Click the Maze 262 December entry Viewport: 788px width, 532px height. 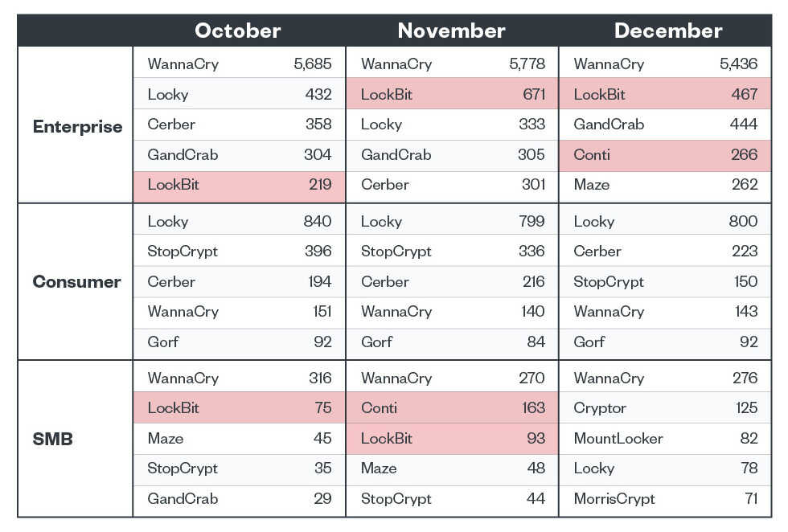(665, 185)
